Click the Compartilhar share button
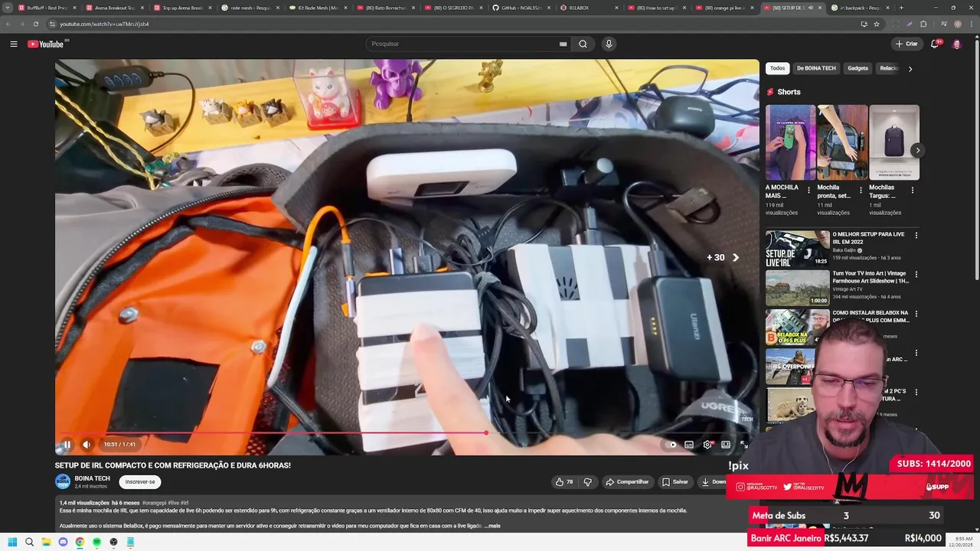 pos(627,482)
